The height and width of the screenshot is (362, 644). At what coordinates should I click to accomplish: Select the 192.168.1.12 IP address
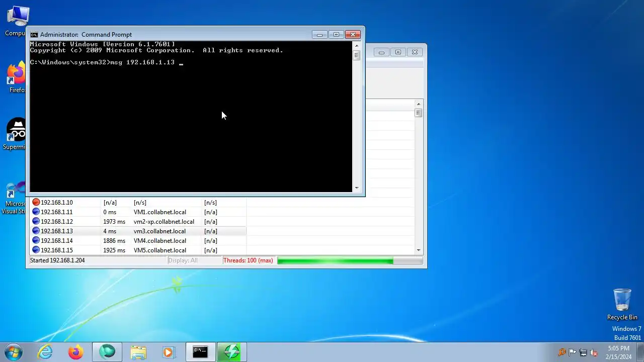point(57,222)
